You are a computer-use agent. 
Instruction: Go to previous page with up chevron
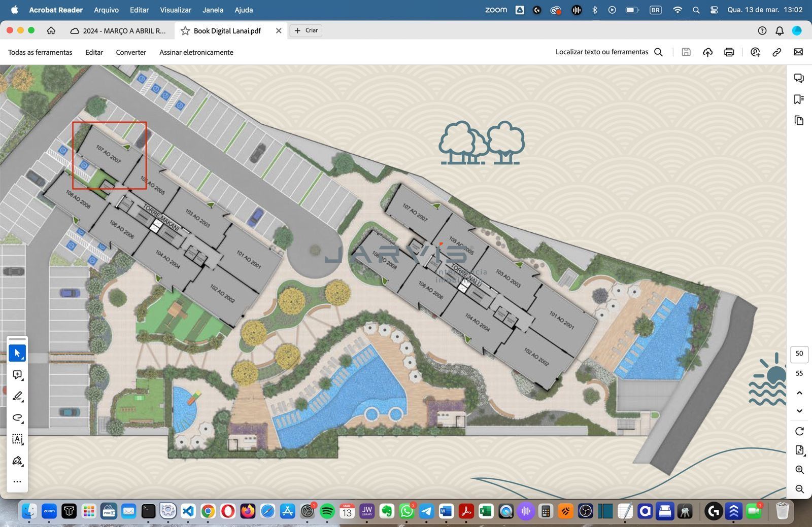(799, 393)
